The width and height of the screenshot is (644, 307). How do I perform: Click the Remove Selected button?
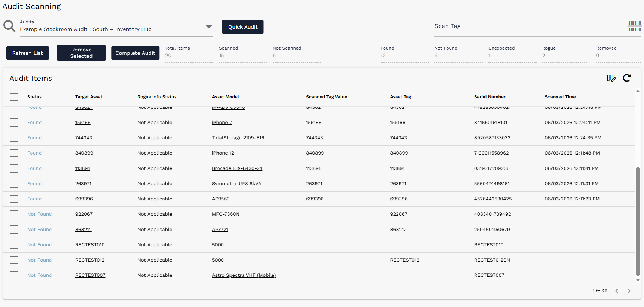point(81,53)
